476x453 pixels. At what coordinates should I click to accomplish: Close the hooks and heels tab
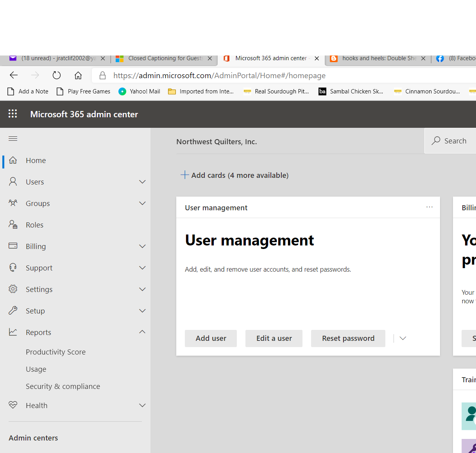pos(423,58)
